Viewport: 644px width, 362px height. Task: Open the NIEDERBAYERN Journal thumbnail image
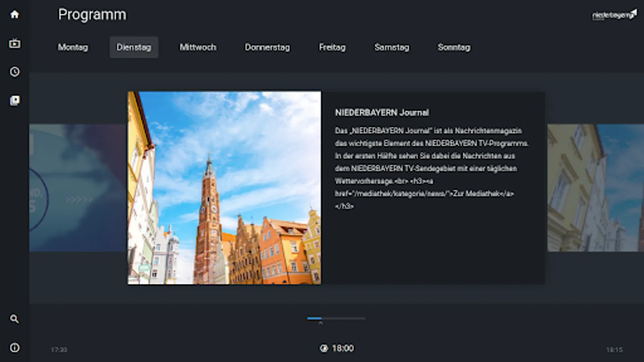[224, 188]
